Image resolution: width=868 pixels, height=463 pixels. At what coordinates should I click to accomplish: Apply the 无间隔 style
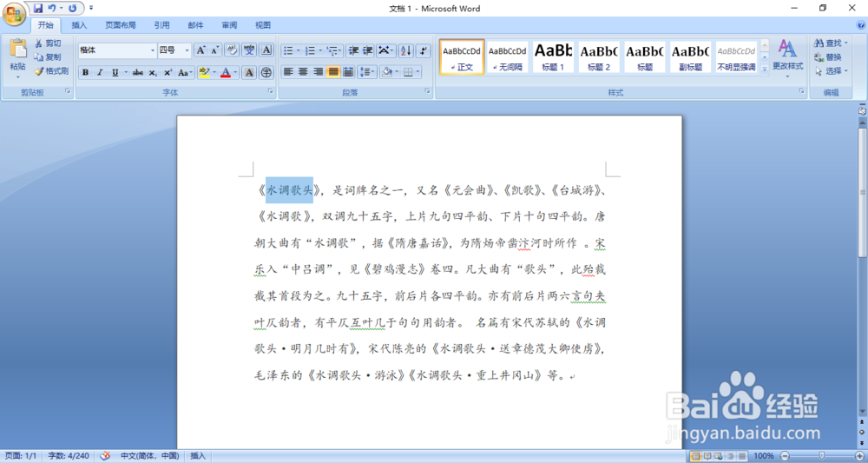pyautogui.click(x=508, y=56)
